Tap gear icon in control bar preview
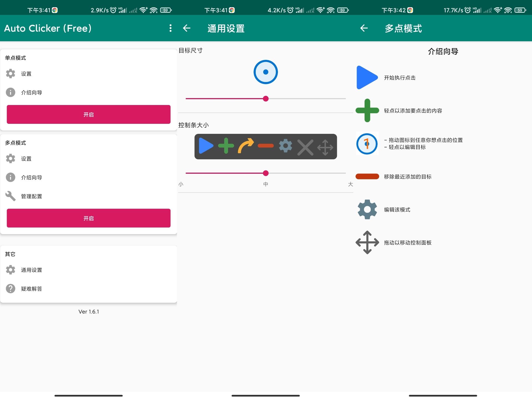The image size is (532, 399). click(x=286, y=146)
